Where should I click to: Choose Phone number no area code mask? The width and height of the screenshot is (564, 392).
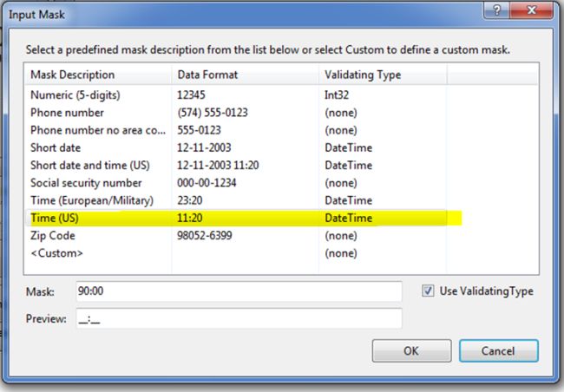96,130
